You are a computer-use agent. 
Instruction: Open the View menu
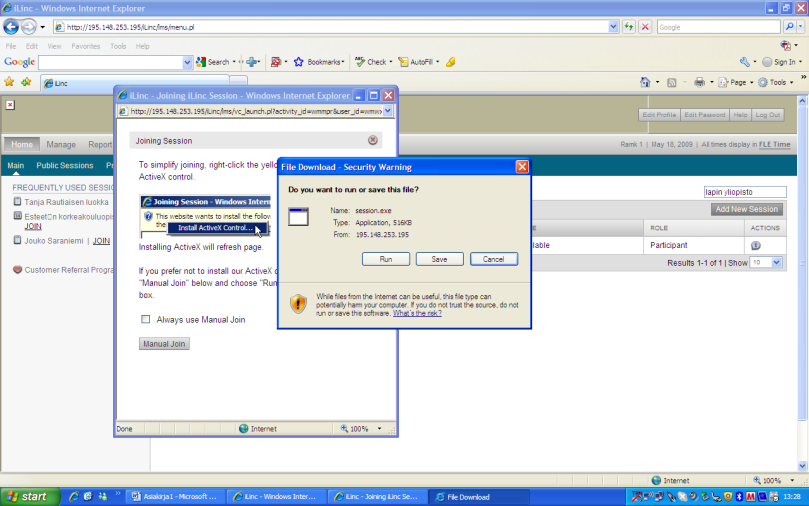[54, 46]
